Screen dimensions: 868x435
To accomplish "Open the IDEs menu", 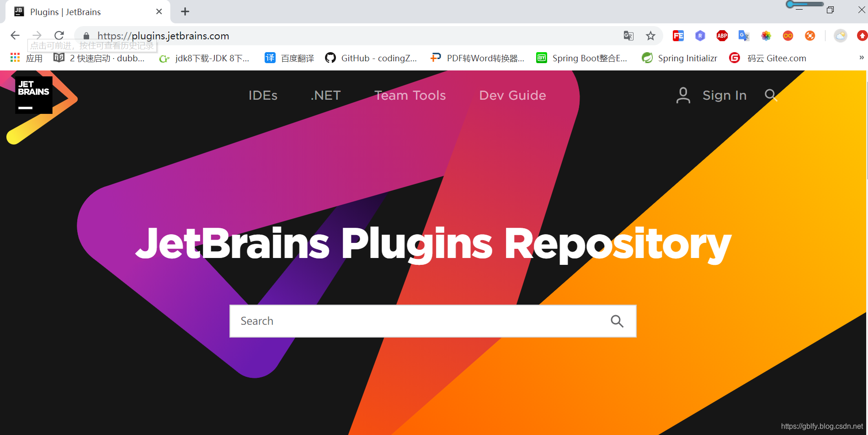I will coord(263,95).
